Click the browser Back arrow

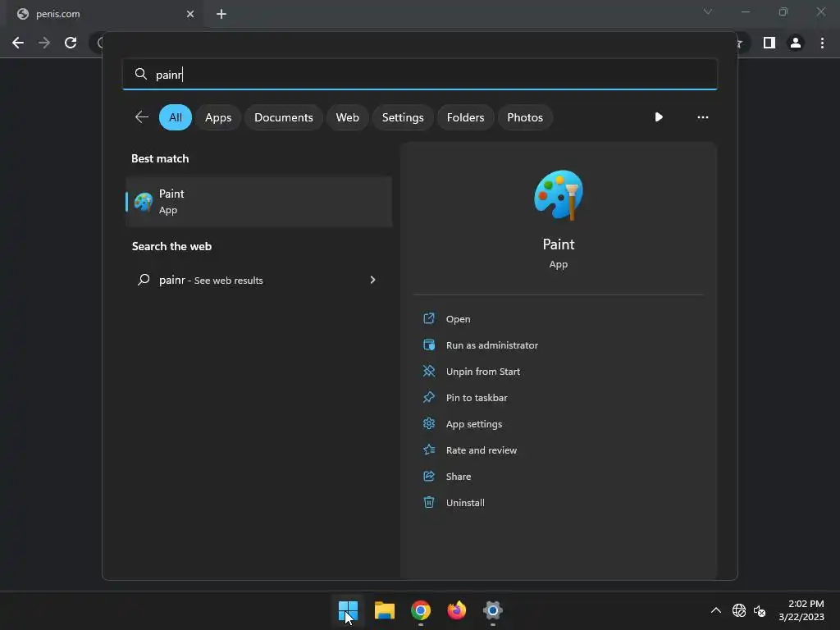coord(18,43)
